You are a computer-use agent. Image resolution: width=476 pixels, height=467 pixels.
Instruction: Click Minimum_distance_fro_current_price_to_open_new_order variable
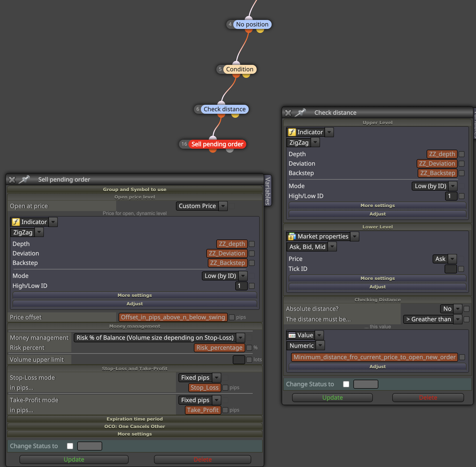[374, 357]
